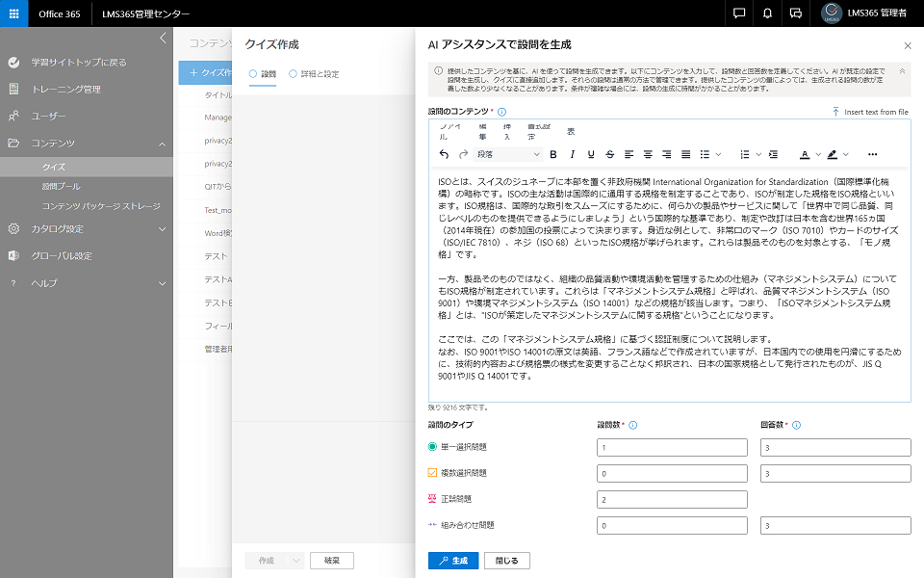Click the Users icon in sidebar
The width and height of the screenshot is (924, 578).
(13, 117)
